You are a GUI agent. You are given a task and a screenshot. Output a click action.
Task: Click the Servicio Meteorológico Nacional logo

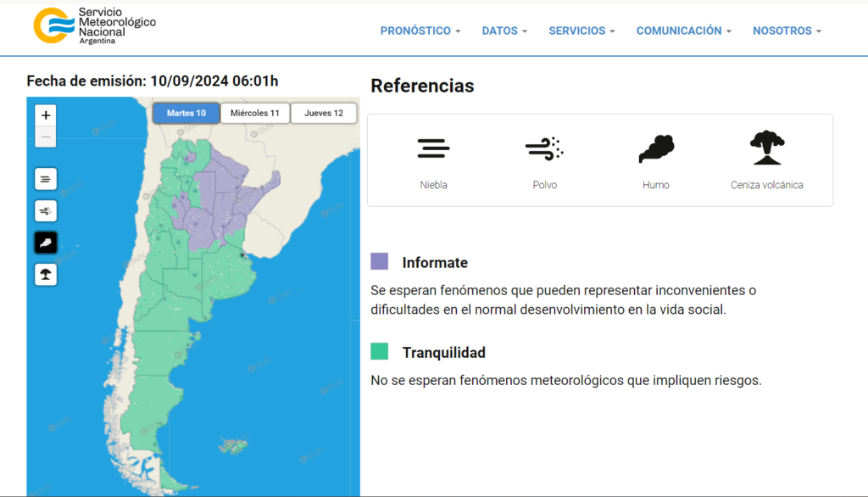coord(94,26)
